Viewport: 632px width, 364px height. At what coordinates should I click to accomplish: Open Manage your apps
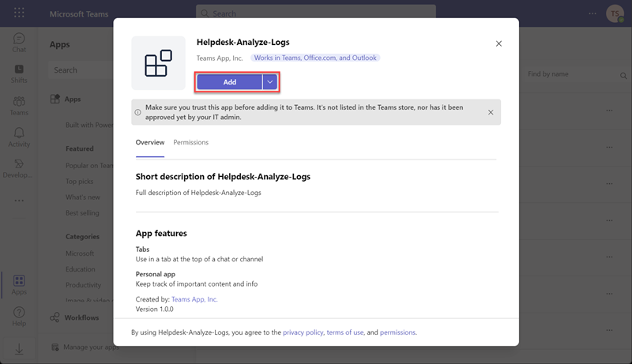(x=85, y=347)
